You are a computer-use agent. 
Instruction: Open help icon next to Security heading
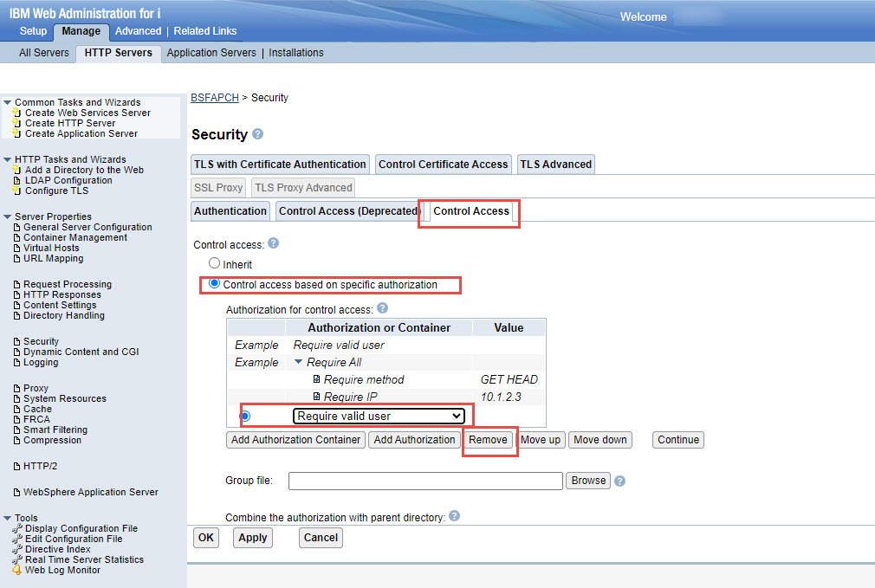click(x=257, y=134)
